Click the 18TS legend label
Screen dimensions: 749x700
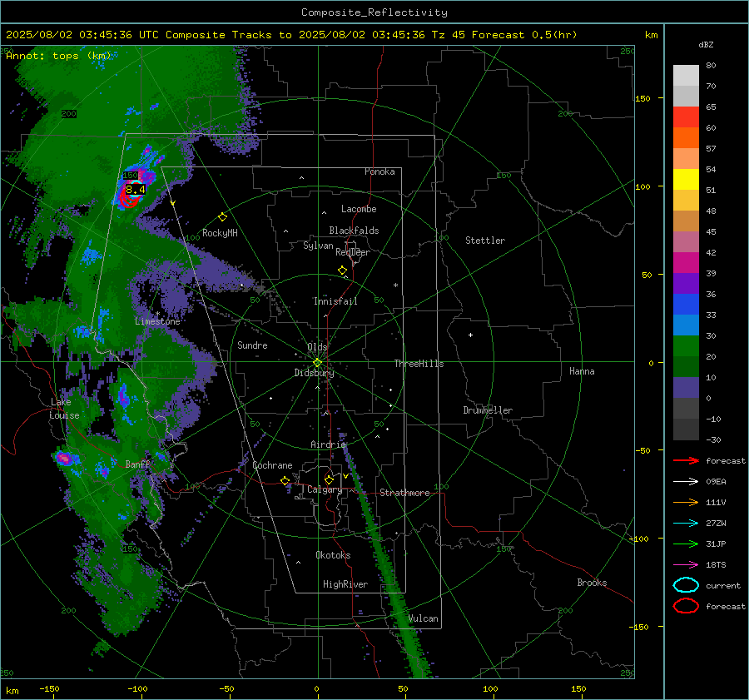pyautogui.click(x=716, y=565)
